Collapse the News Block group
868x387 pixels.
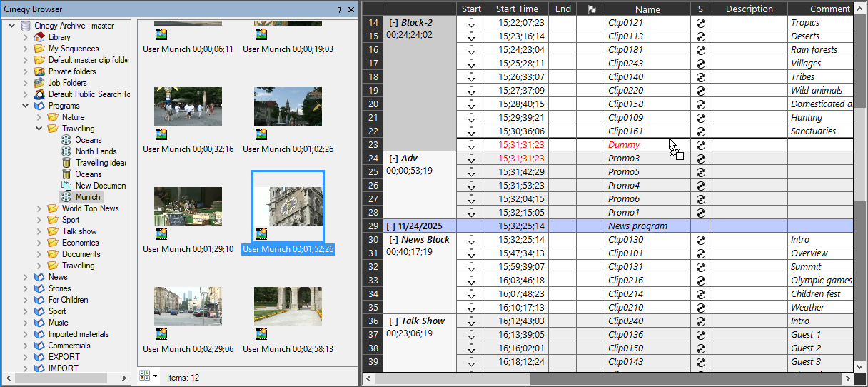coord(393,240)
